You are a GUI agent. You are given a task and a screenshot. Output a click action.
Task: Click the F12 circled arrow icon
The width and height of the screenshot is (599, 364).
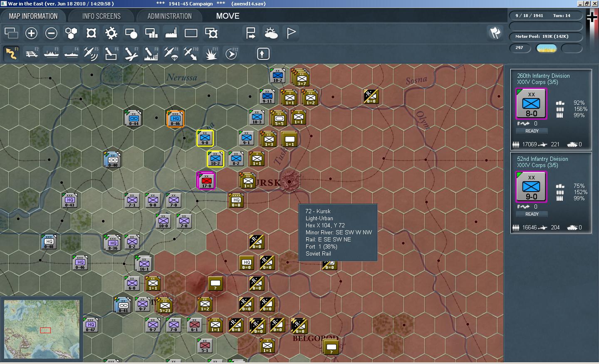pyautogui.click(x=231, y=54)
